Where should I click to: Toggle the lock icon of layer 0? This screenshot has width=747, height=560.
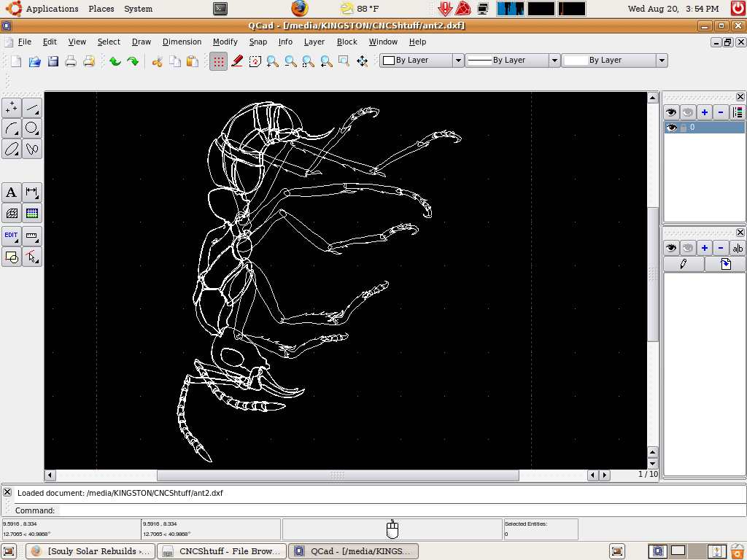click(x=683, y=128)
